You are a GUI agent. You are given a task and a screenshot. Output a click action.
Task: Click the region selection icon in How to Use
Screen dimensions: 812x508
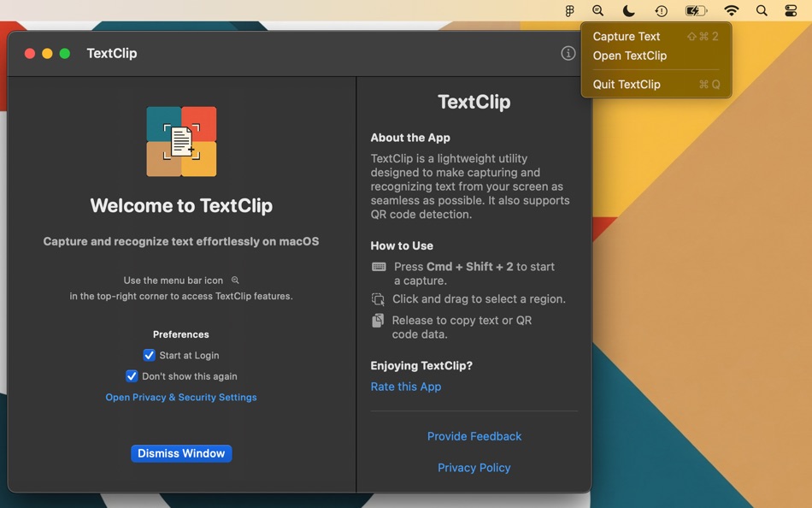pos(378,299)
